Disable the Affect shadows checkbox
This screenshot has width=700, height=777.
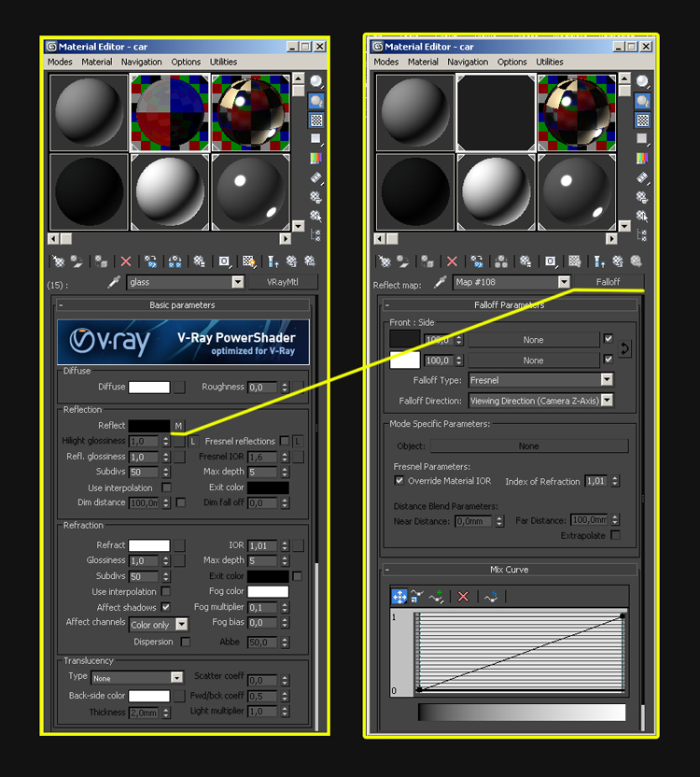tap(166, 607)
